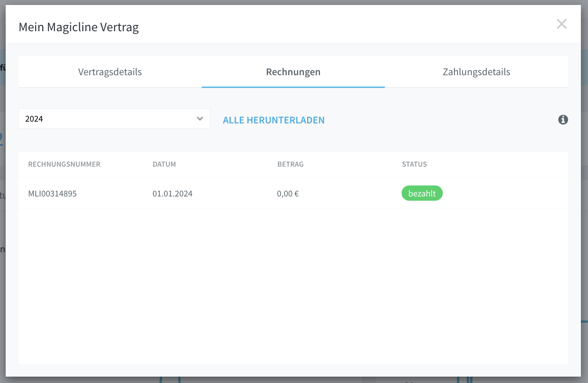This screenshot has width=588, height=383.
Task: Click the Mein Magicline Vertrag title
Action: tap(79, 27)
